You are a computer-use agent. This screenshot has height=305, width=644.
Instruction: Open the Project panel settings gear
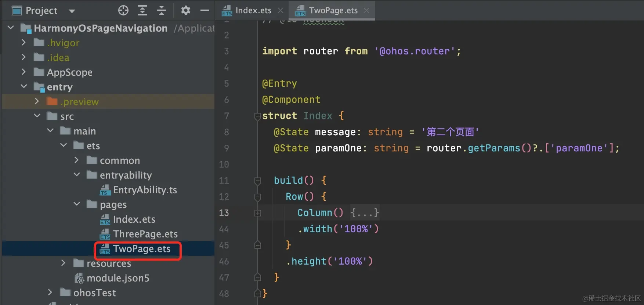point(186,10)
